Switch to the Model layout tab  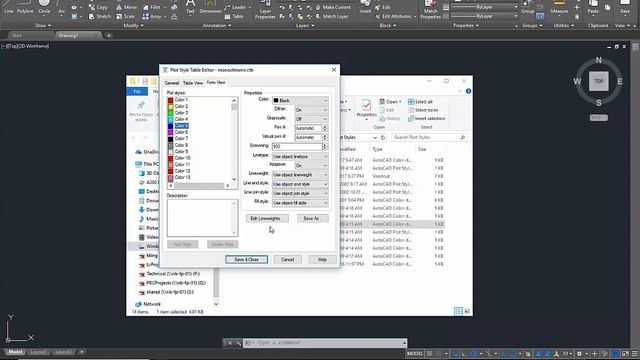16,352
